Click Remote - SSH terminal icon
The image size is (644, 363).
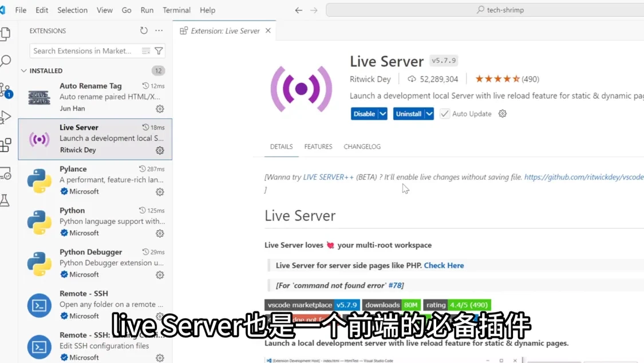[x=39, y=305]
